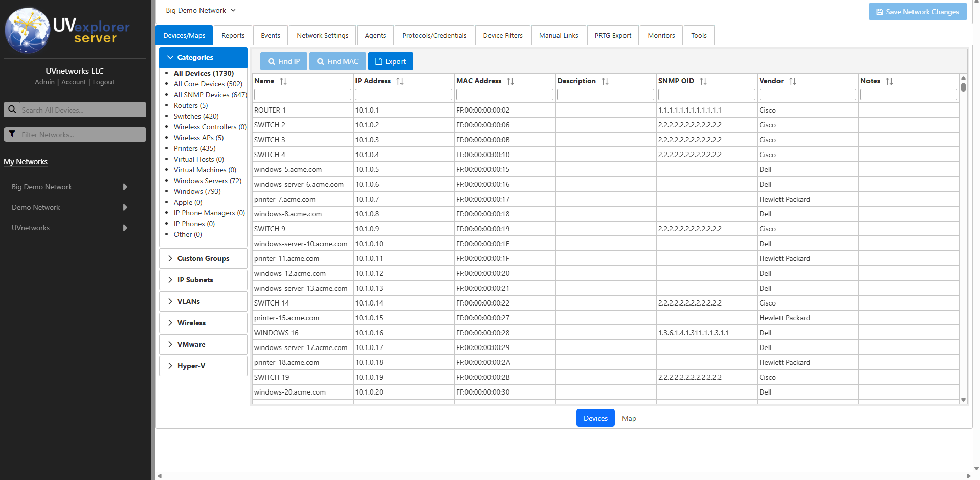Open the Big Demo Network dropdown at top
Image resolution: width=980 pixels, height=480 pixels.
tap(201, 10)
